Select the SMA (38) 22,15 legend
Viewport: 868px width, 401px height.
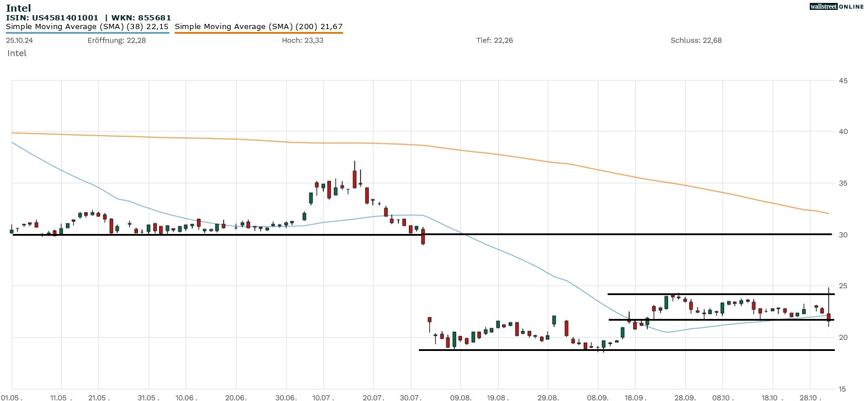[x=87, y=26]
